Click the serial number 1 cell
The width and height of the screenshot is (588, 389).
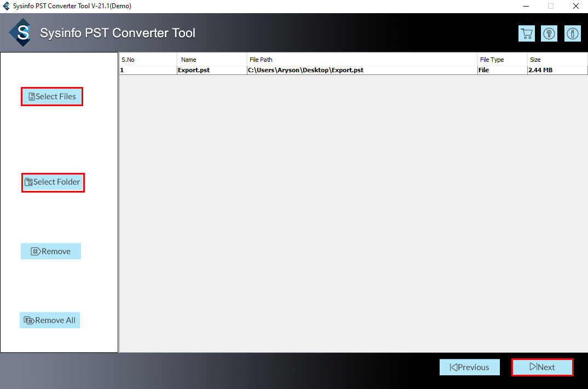pos(148,70)
